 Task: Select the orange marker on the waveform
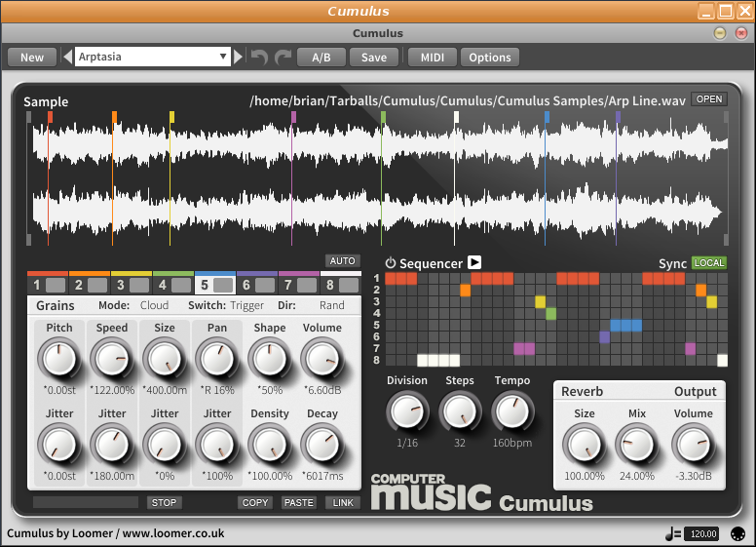point(114,116)
